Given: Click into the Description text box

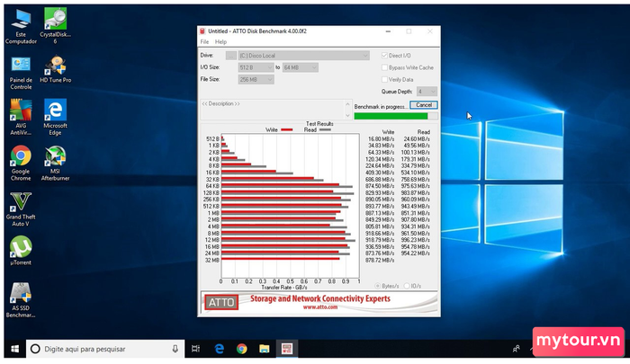Looking at the screenshot, I should coord(273,109).
